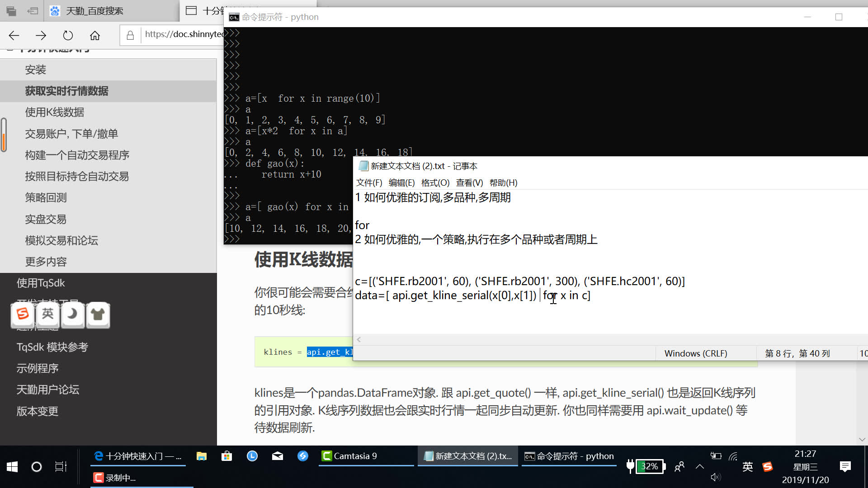Click the browser back arrow
This screenshot has height=488, width=868.
[14, 35]
